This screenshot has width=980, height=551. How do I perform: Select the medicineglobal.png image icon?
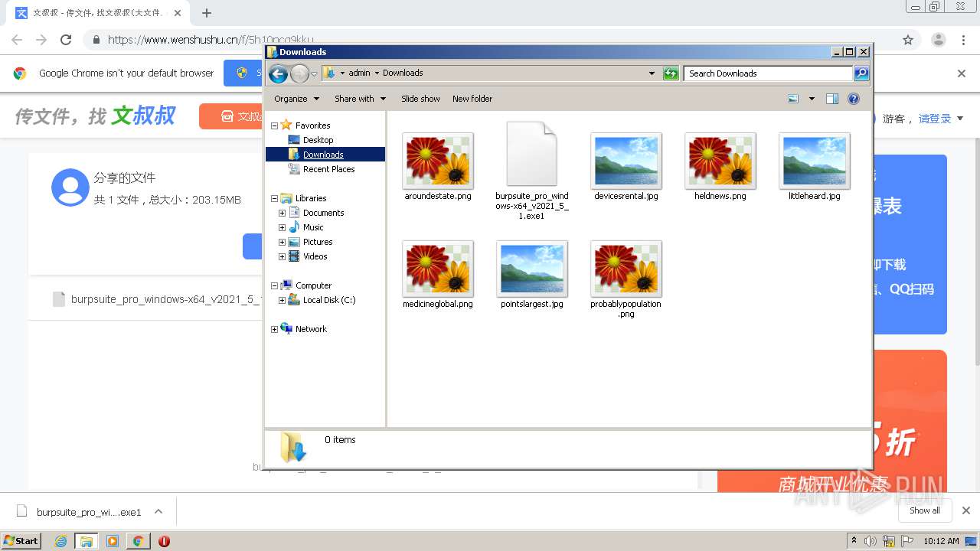[x=438, y=269]
